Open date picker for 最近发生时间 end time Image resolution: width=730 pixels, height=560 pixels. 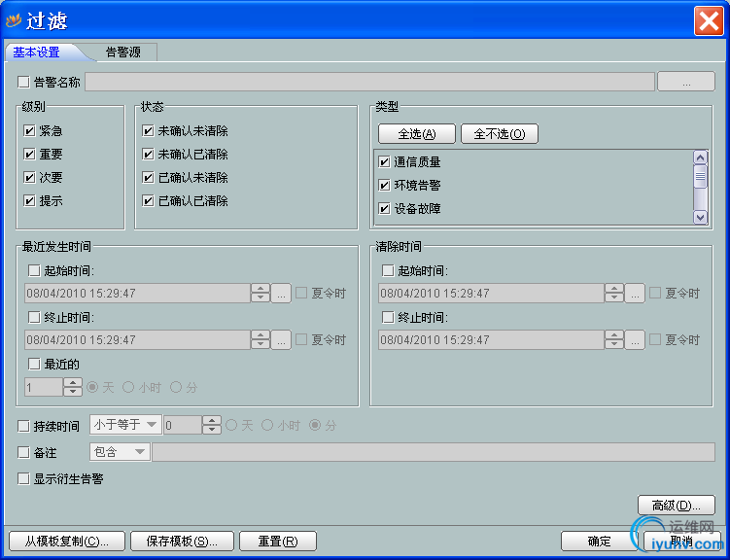[281, 340]
